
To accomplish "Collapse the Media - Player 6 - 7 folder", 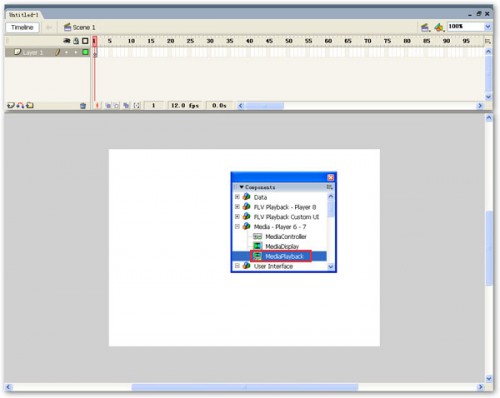I will point(237,227).
